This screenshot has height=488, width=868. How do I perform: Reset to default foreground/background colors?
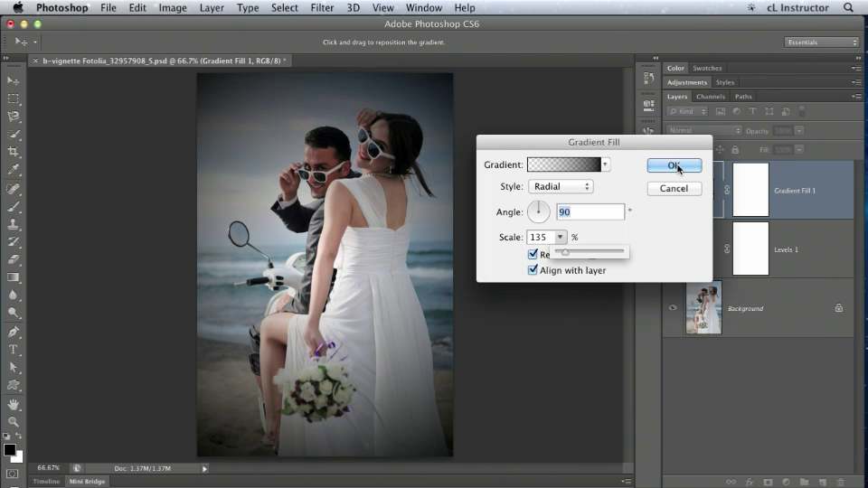pos(6,436)
